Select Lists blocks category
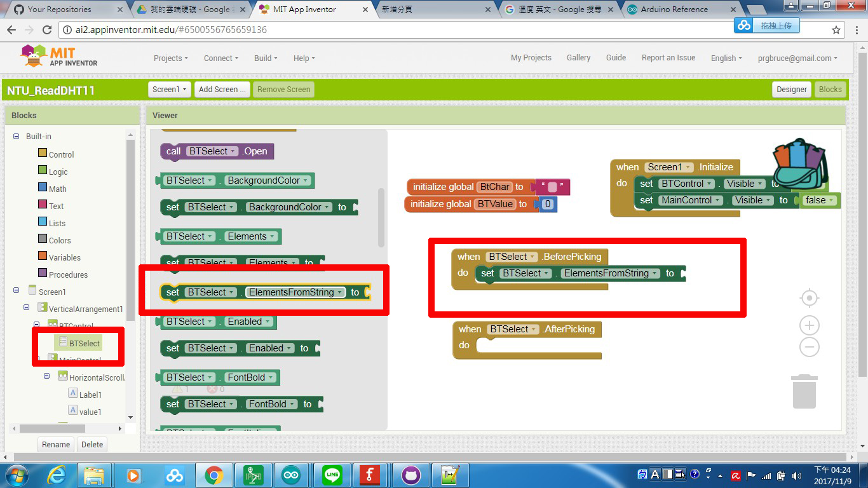868x488 pixels. tap(57, 223)
